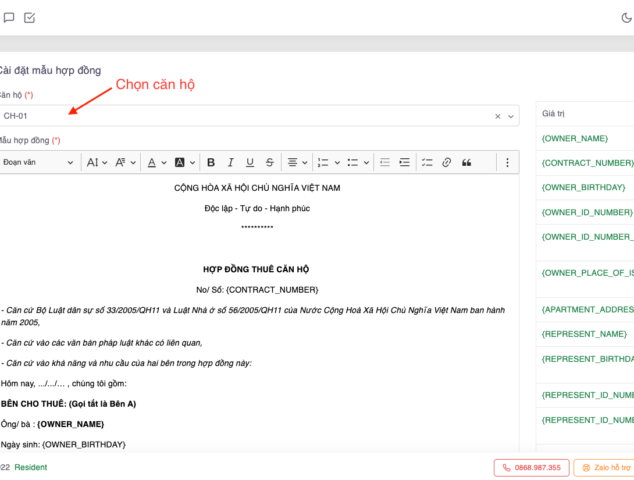Open the Đoạn văn paragraph style dropdown
The width and height of the screenshot is (634, 480).
pos(38,162)
